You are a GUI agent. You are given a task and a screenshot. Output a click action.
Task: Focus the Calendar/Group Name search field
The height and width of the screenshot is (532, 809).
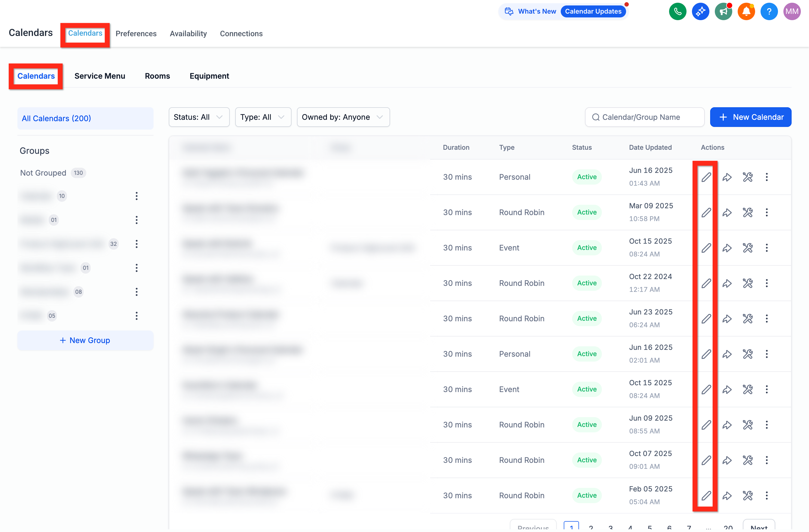645,117
